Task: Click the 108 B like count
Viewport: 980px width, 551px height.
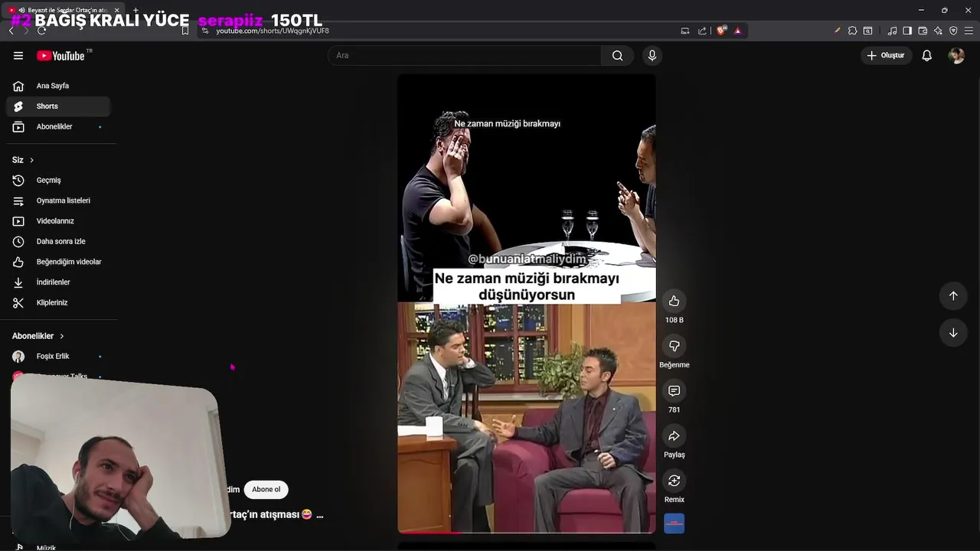Action: click(674, 320)
